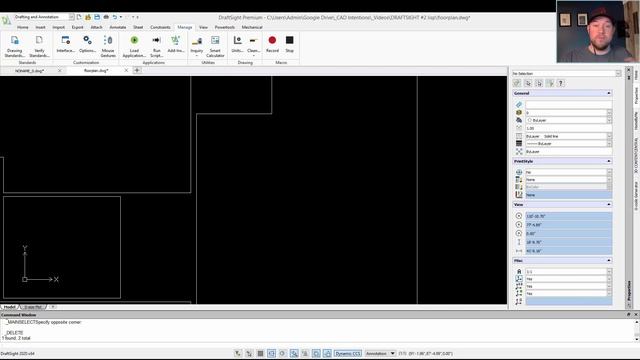640x360 pixels.
Task: Open the Annotate ribbon tab
Action: (118, 27)
